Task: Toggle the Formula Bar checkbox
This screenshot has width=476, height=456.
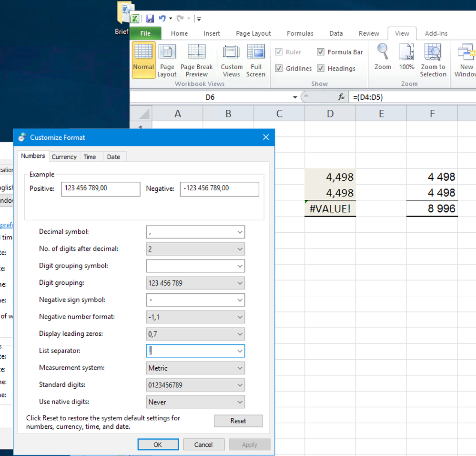Action: coord(321,52)
